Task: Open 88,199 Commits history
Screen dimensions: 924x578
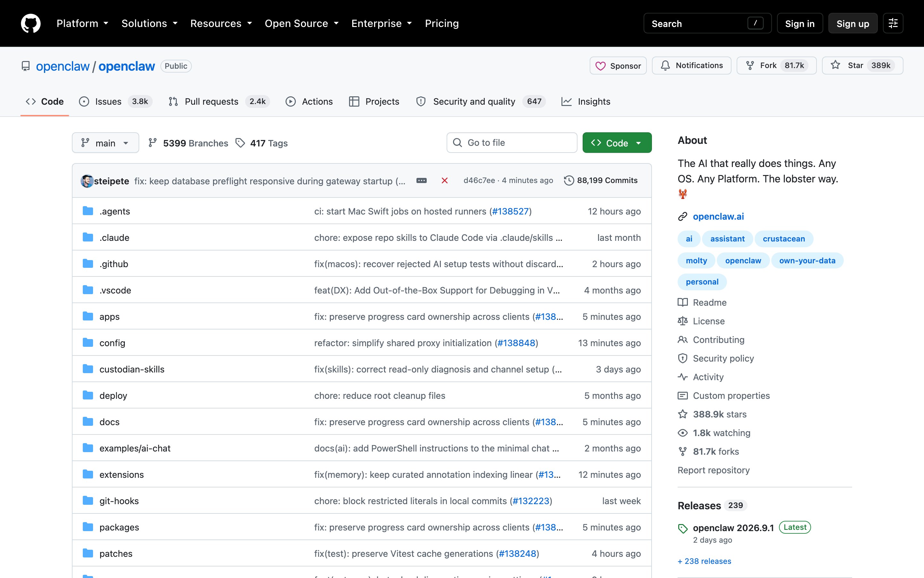Action: click(601, 180)
